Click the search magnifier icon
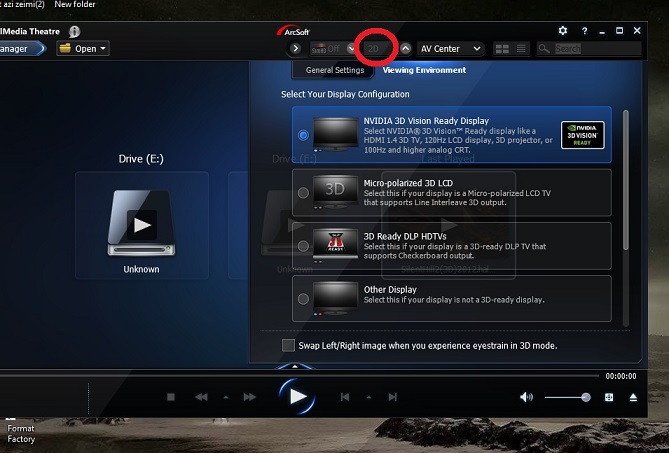This screenshot has width=669, height=453. click(x=544, y=49)
